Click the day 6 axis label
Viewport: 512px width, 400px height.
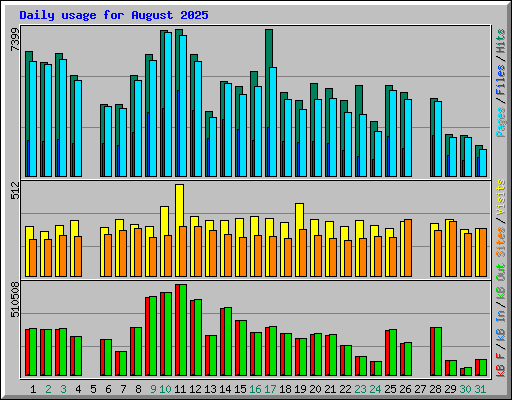108,389
